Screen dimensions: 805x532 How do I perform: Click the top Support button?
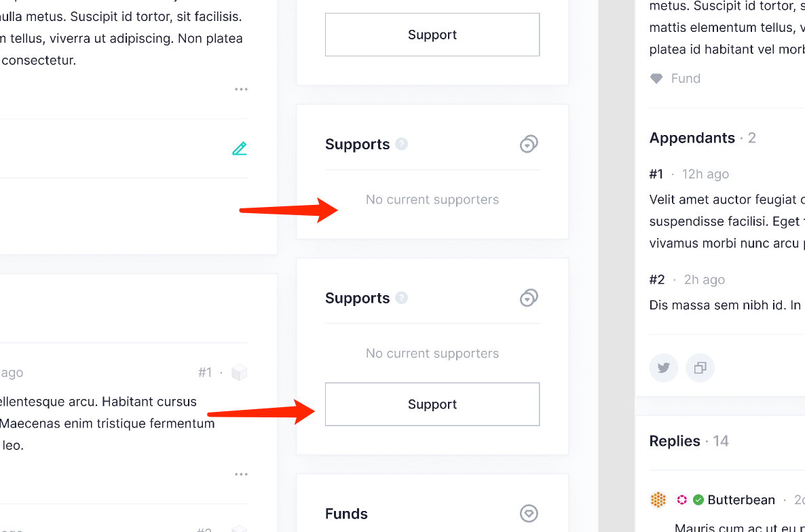[432, 35]
